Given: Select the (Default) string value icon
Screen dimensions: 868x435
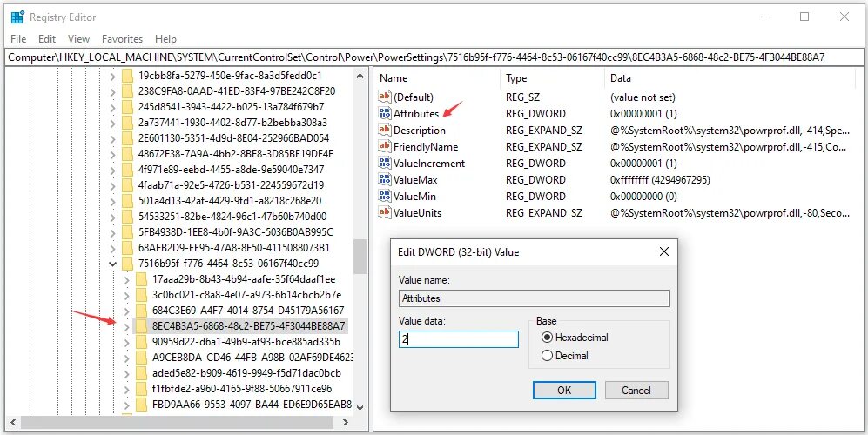Looking at the screenshot, I should [384, 97].
